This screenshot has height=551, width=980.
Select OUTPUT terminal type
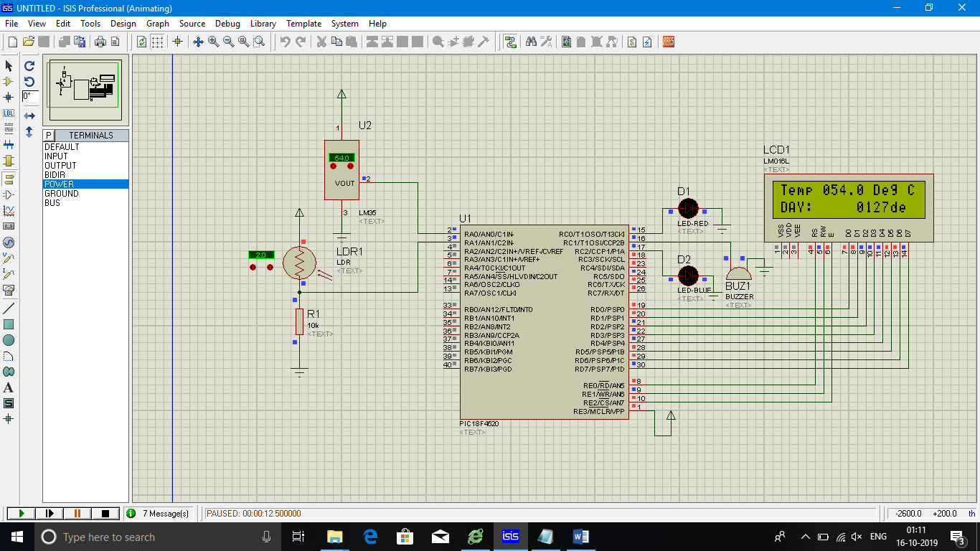85,166
